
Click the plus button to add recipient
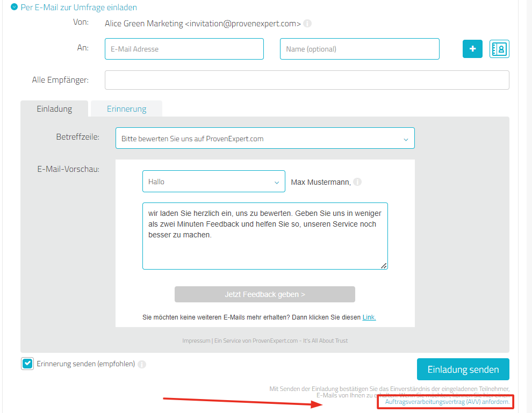(472, 49)
